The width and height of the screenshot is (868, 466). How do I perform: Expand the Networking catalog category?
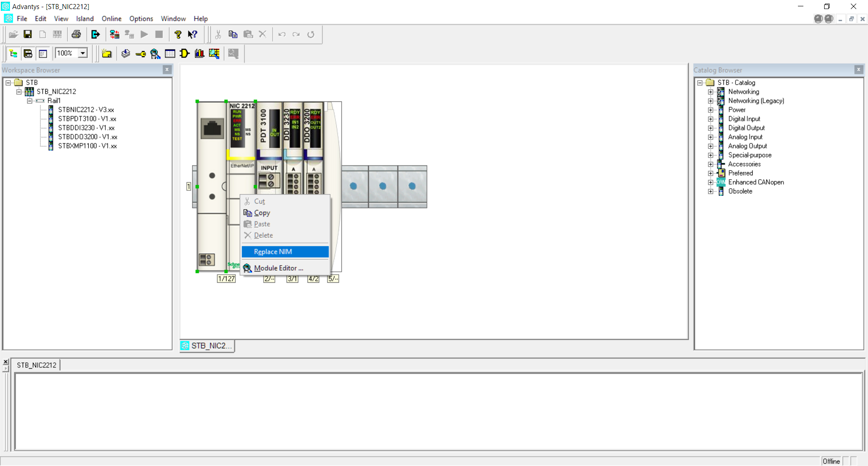[711, 91]
